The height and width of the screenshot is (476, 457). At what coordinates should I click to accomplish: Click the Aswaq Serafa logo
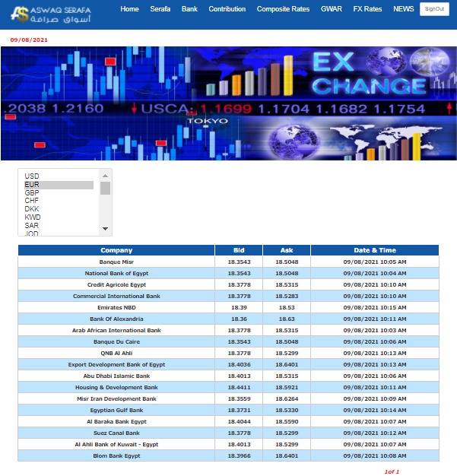pyautogui.click(x=51, y=14)
